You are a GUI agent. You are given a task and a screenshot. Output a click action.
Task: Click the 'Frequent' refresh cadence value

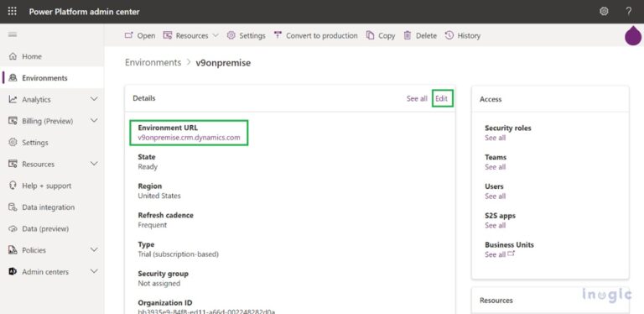click(x=153, y=225)
